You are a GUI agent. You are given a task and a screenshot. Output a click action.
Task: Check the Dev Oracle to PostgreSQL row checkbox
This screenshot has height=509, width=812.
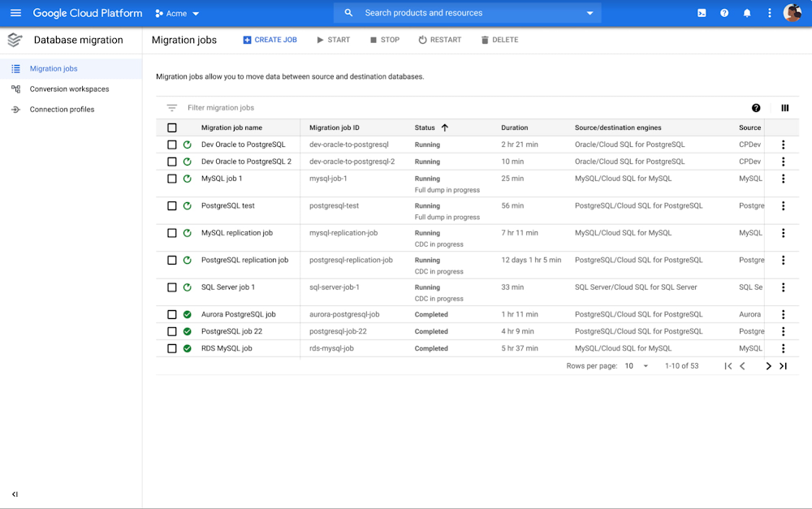(172, 145)
